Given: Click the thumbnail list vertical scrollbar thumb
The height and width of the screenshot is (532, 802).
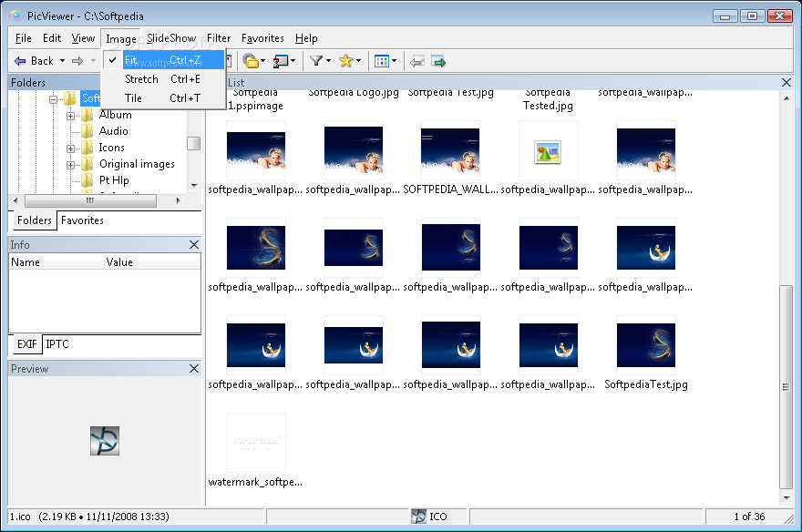Looking at the screenshot, I should pos(786,387).
